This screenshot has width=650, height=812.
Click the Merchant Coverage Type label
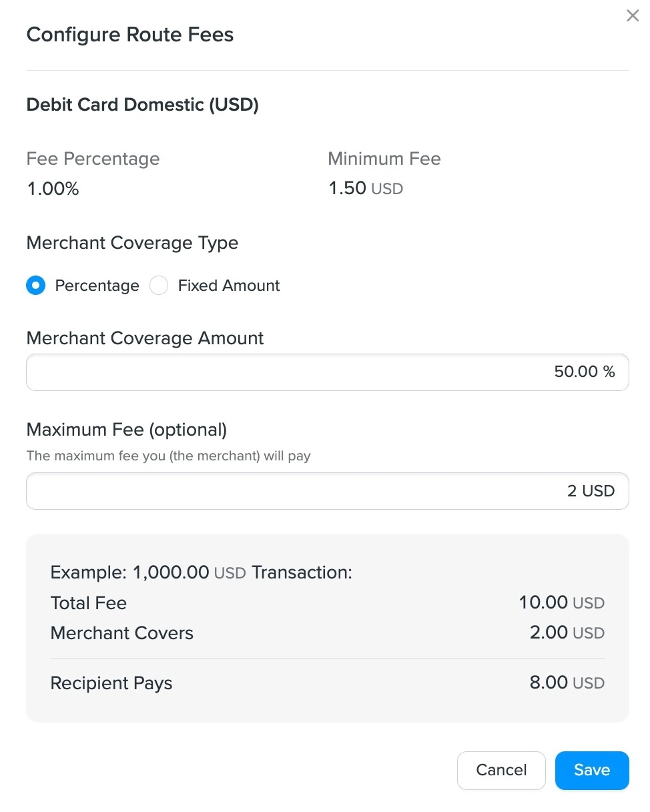[132, 243]
